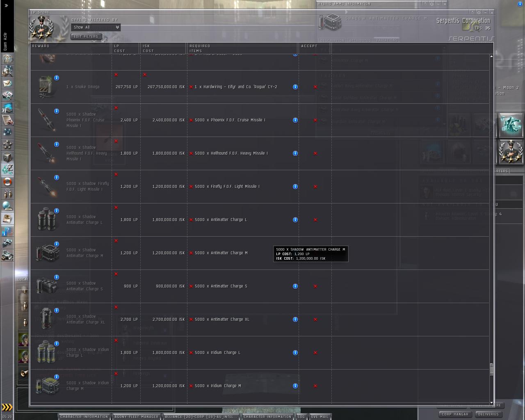The image size is (525, 420).
Task: Show info for required Iridium Charge M
Action: [295, 386]
